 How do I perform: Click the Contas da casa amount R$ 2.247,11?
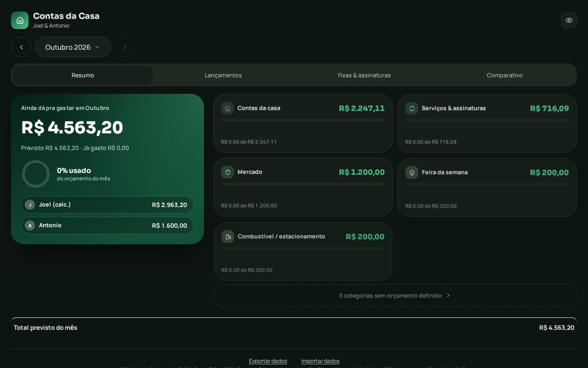pyautogui.click(x=362, y=108)
